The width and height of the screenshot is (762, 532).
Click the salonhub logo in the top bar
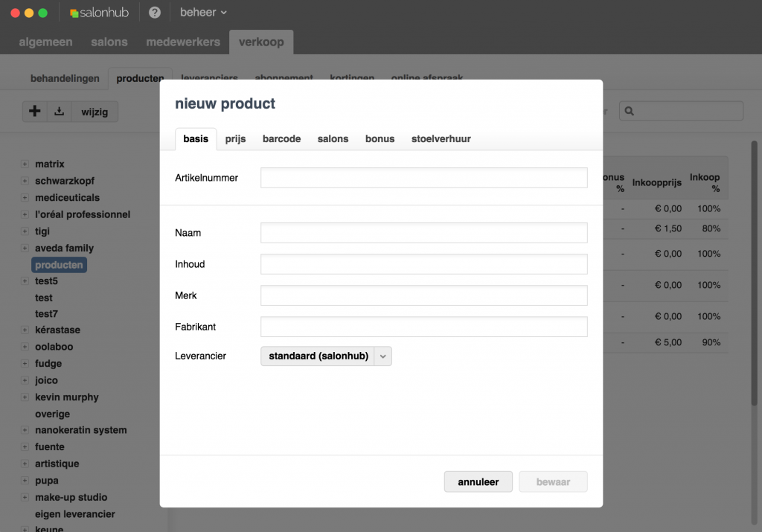(x=100, y=11)
